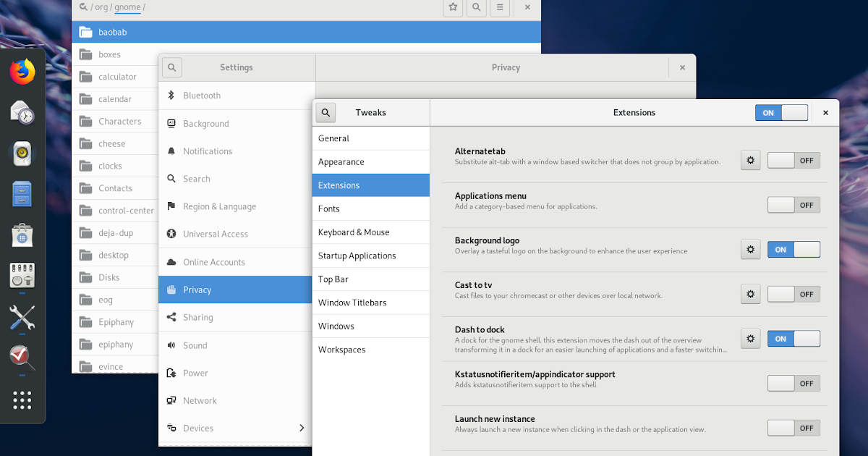Open Window Titlebars in Tweaks sidebar
Screen dimensions: 868x456
[371, 303]
